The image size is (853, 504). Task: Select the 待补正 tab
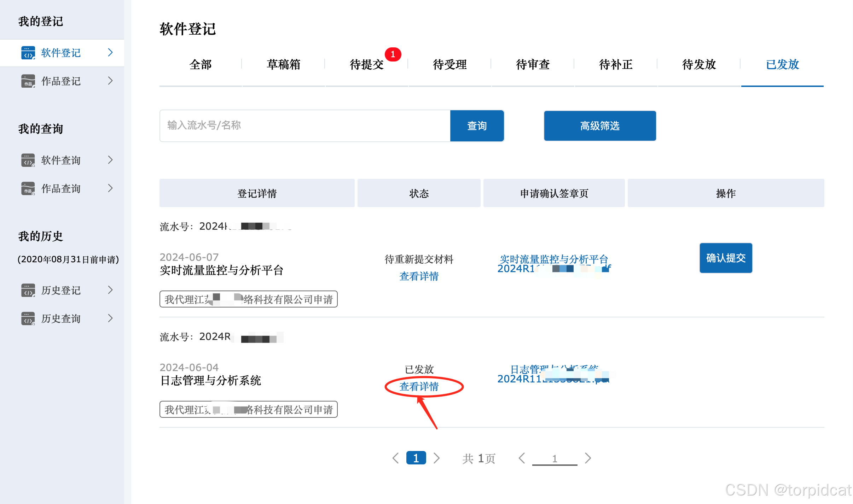[616, 65]
